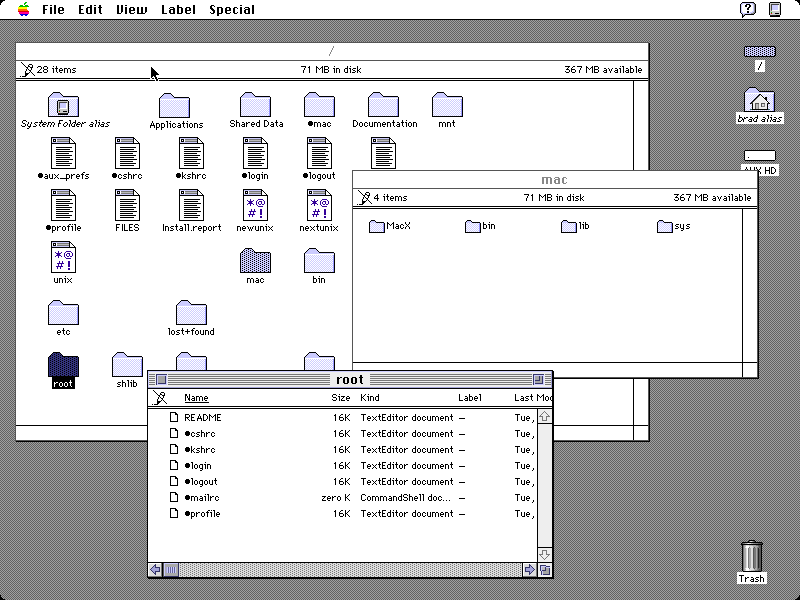Click the root window size box

[545, 570]
